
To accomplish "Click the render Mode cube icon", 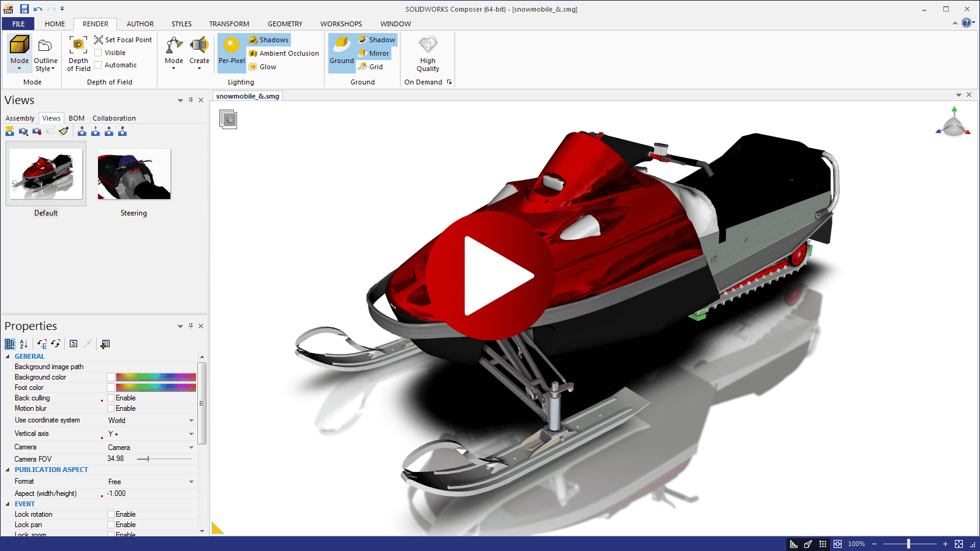I will pyautogui.click(x=20, y=45).
